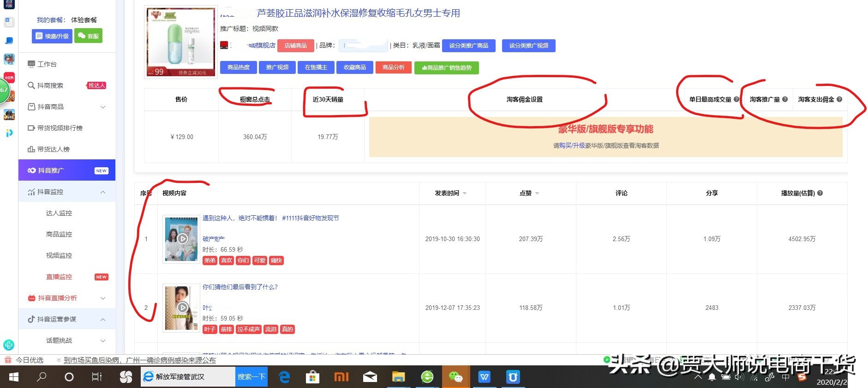
Task: Click help icon beside 淘客推广量
Action: (x=785, y=99)
